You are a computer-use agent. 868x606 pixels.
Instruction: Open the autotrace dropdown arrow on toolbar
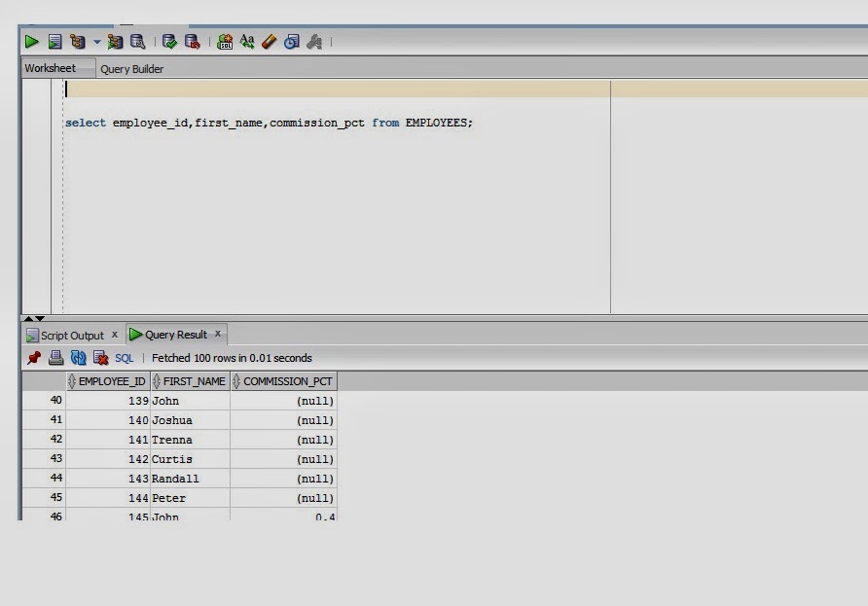pos(95,42)
